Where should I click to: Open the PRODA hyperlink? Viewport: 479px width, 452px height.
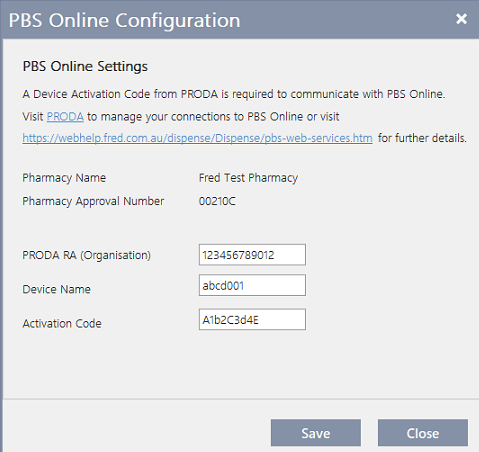[65, 117]
